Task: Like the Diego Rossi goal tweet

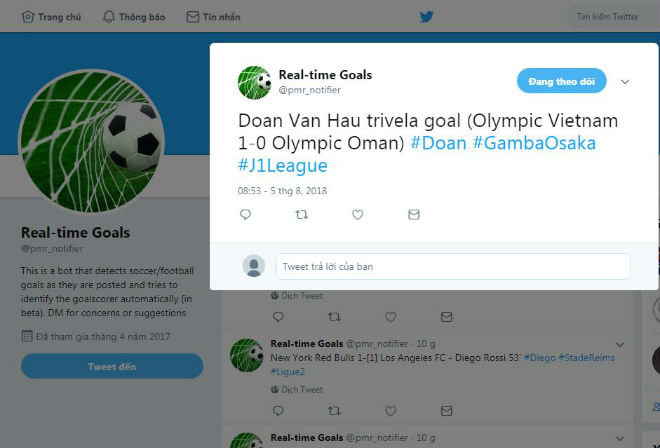Action: pos(390,411)
